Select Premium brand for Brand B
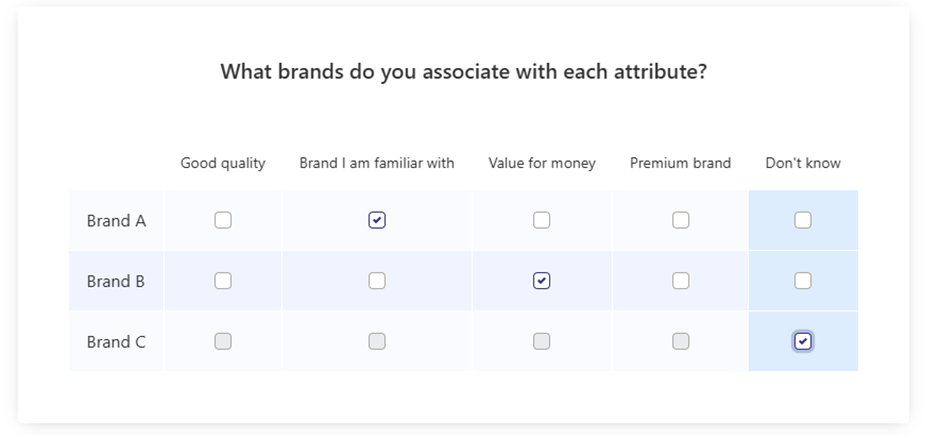 [680, 281]
